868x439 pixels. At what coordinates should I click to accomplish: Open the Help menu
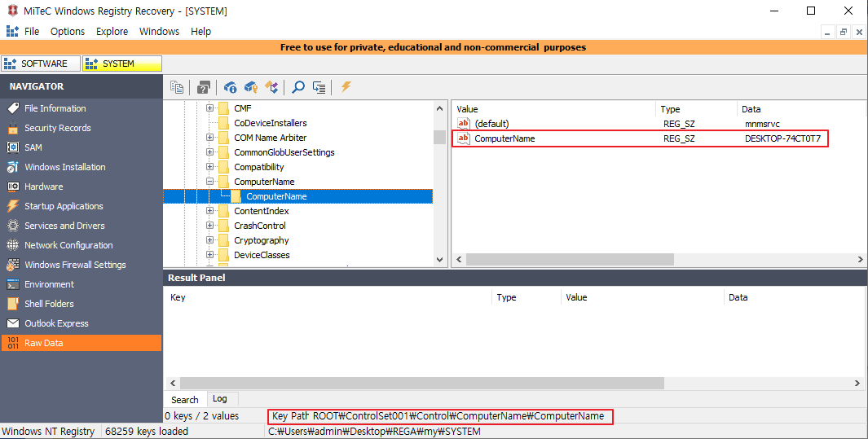201,32
